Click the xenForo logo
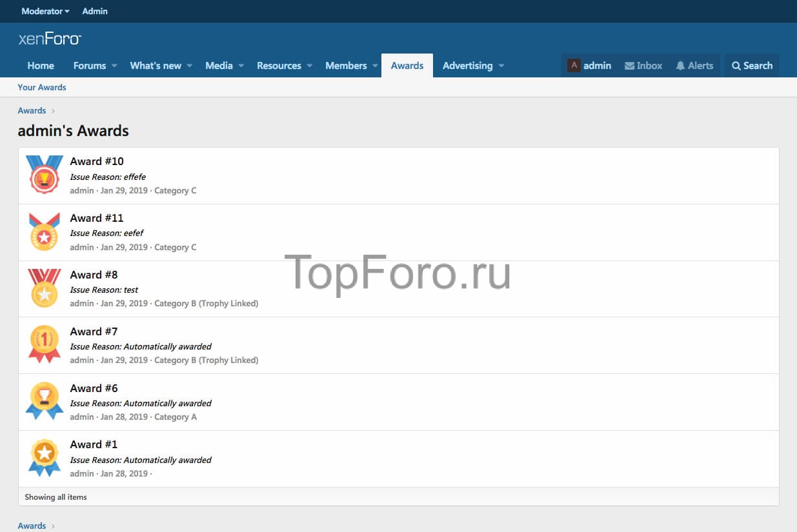797x532 pixels. click(50, 39)
